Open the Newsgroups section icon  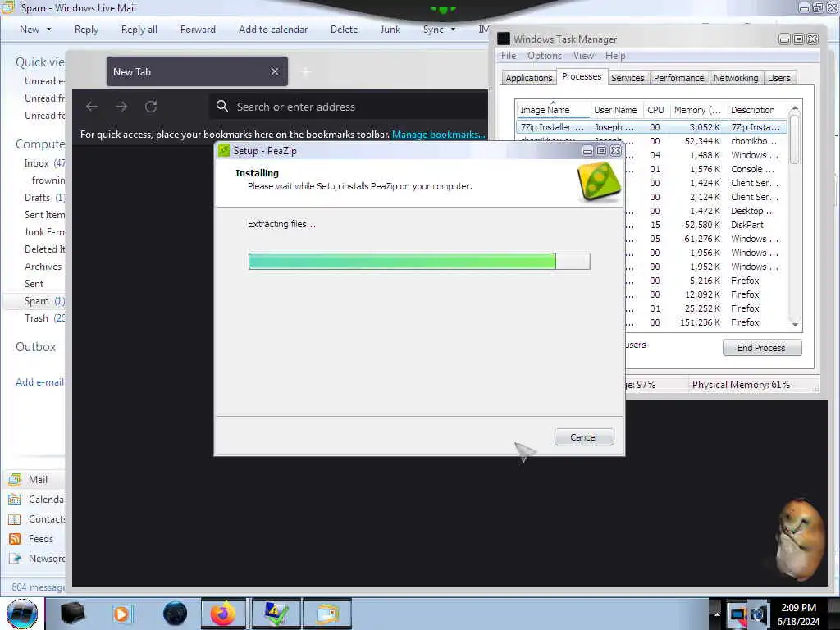point(15,558)
